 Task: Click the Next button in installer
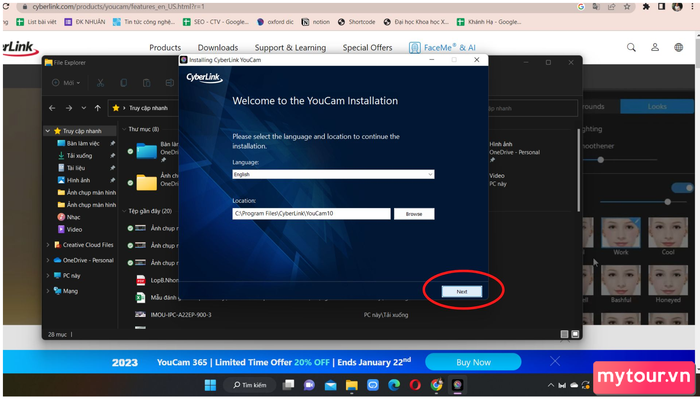tap(462, 292)
